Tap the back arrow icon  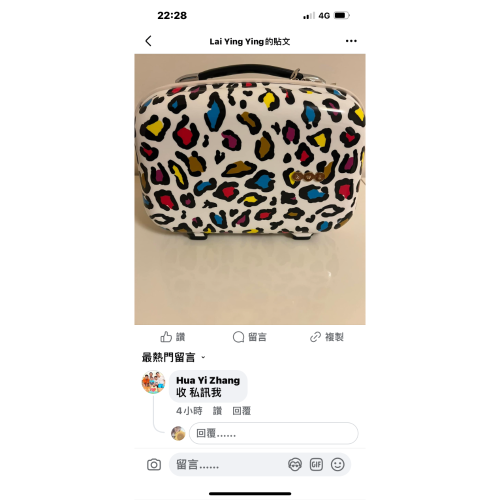(x=149, y=41)
